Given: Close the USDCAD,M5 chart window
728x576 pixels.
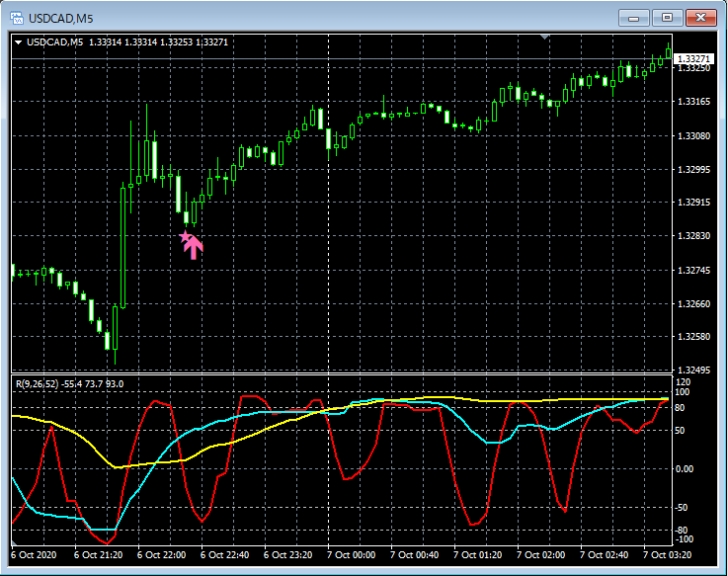Looking at the screenshot, I should (x=700, y=18).
